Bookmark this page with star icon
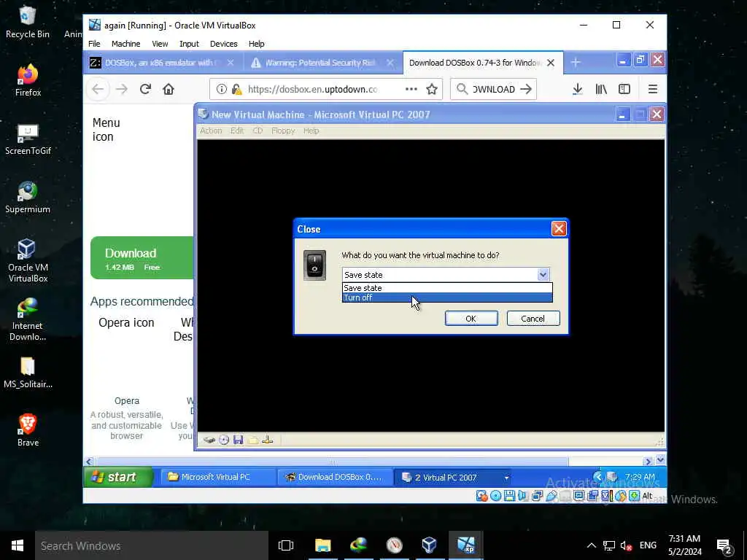This screenshot has height=560, width=747. 432,89
